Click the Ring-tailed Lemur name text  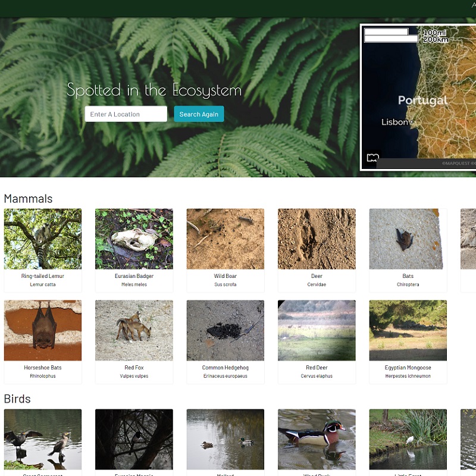tap(43, 276)
